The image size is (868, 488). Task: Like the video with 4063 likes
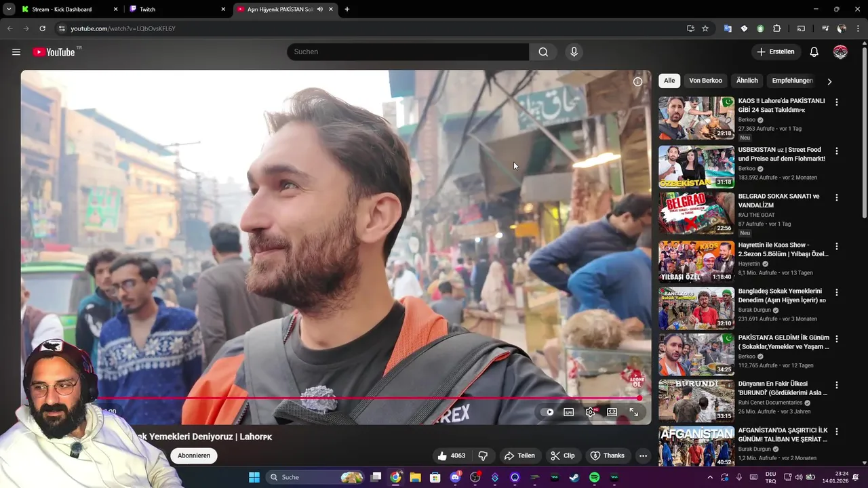452,455
